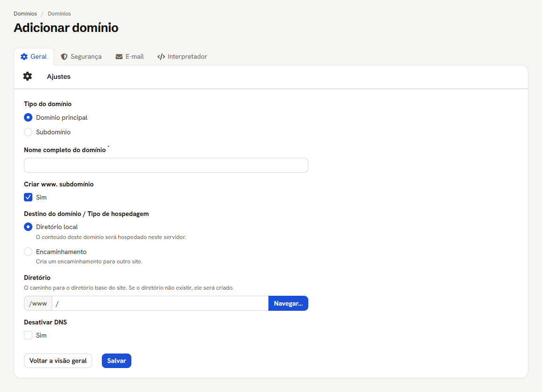Select Domínio principal radio option
Screen dimensions: 542x392
tap(28, 117)
